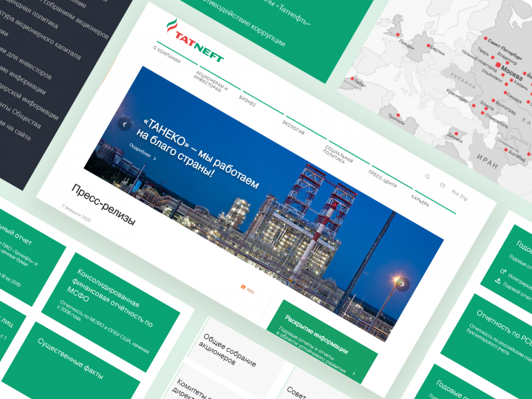
Task: Click the ТАНЕКО banner headline
Action: [x=197, y=154]
